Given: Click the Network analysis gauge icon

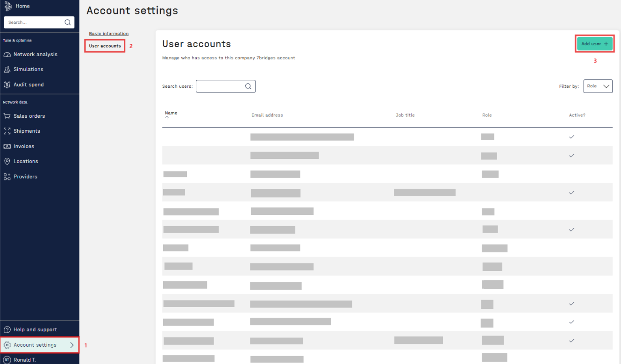Looking at the screenshot, I should tap(7, 55).
